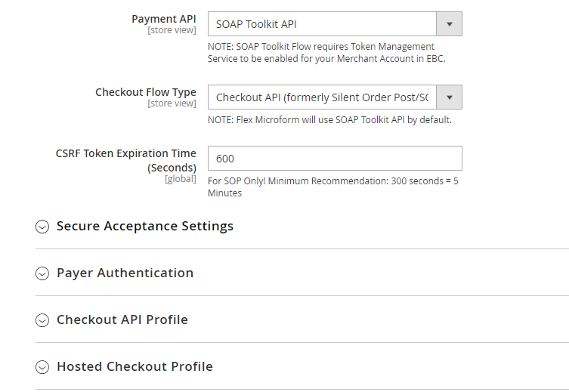Open the Hosted Checkout Profile section heading
The image size is (569, 392).
click(x=135, y=366)
